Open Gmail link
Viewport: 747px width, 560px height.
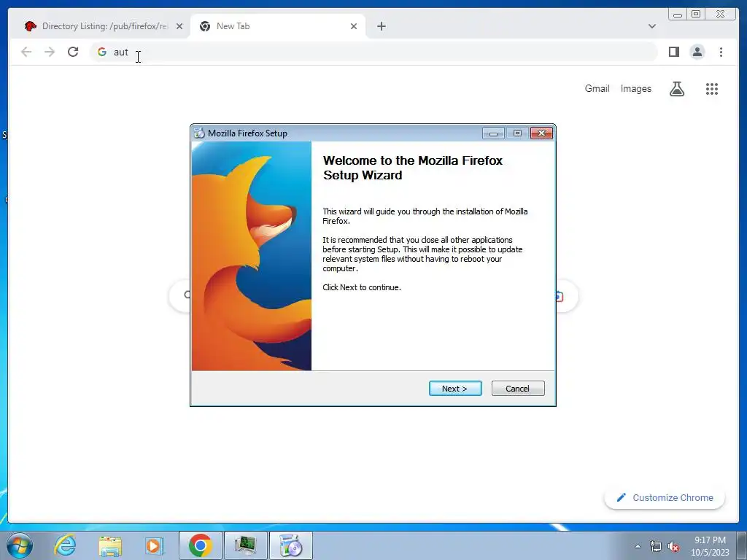[x=597, y=88]
